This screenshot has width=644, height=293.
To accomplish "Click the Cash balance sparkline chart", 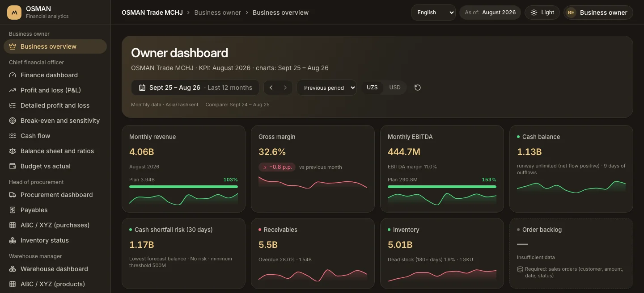I will coord(571,187).
